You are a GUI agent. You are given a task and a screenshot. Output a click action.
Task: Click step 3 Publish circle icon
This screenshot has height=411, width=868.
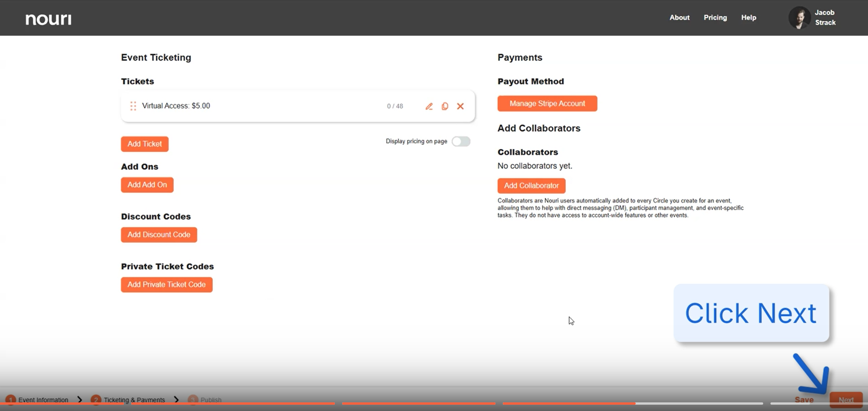[x=193, y=400]
